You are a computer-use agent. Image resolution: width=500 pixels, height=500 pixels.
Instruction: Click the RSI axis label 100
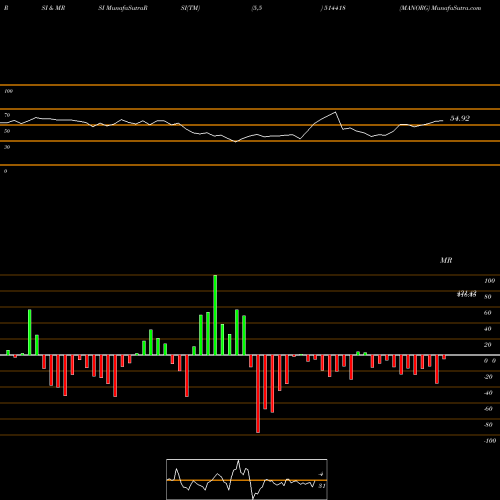tap(9, 91)
